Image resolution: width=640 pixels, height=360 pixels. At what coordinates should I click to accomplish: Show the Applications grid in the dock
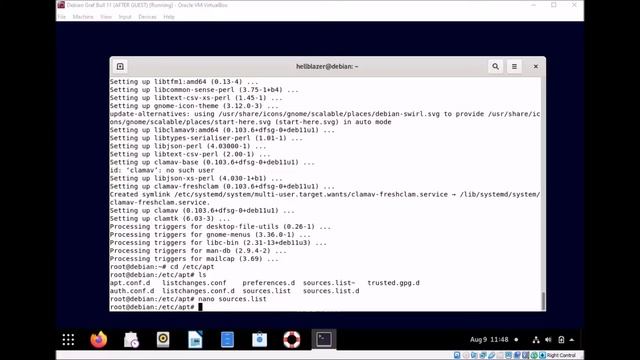pyautogui.click(x=68, y=340)
